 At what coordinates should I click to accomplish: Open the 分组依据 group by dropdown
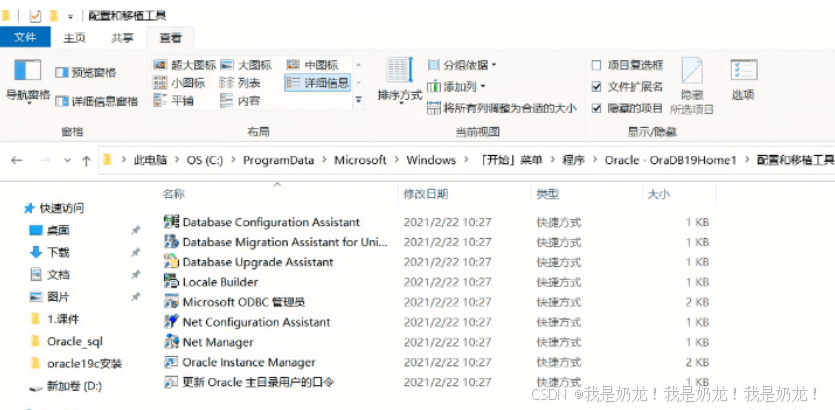pos(462,65)
